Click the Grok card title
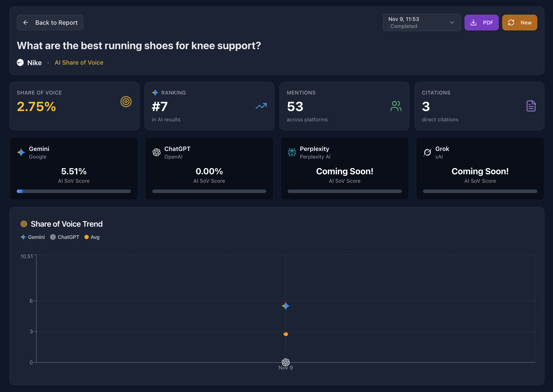 (x=442, y=149)
